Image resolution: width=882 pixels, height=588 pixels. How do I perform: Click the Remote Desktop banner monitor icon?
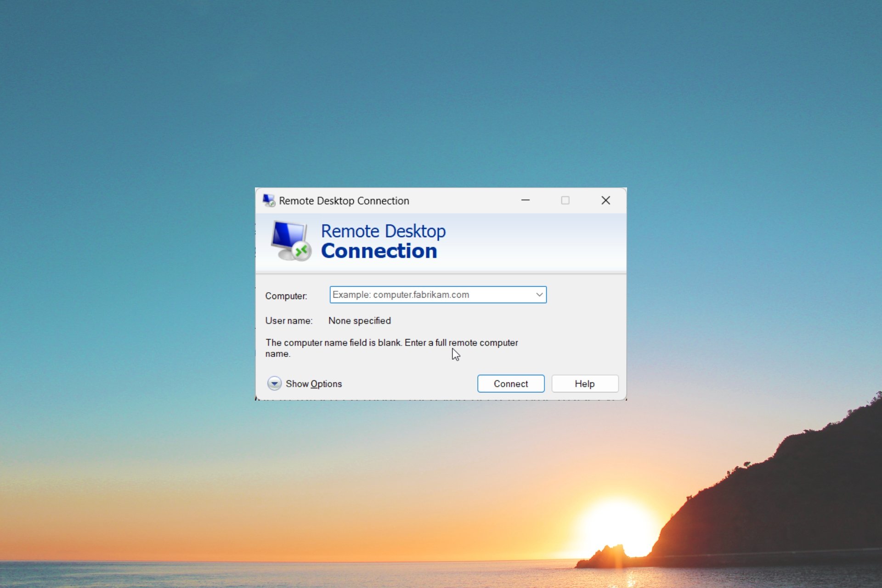(291, 241)
